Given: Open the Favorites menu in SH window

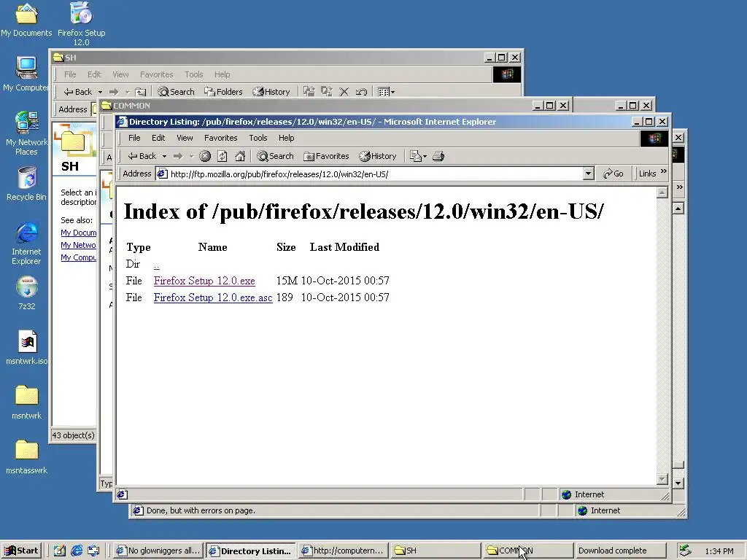Looking at the screenshot, I should [156, 75].
